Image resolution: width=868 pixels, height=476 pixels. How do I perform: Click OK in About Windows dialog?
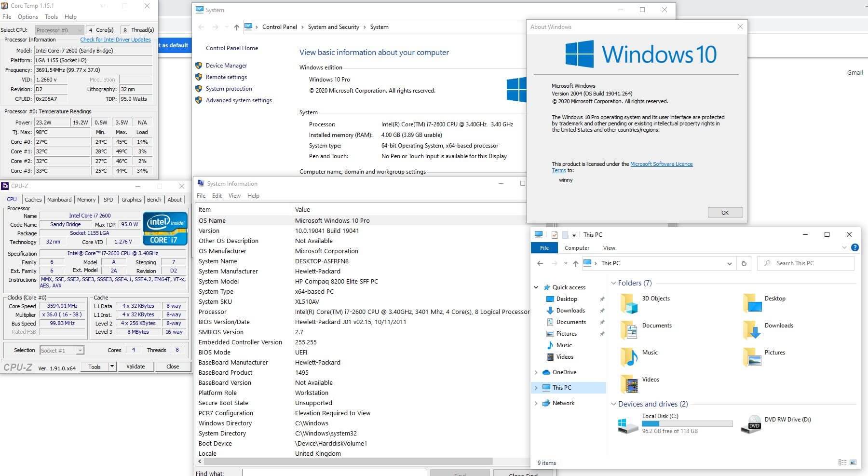pos(725,213)
